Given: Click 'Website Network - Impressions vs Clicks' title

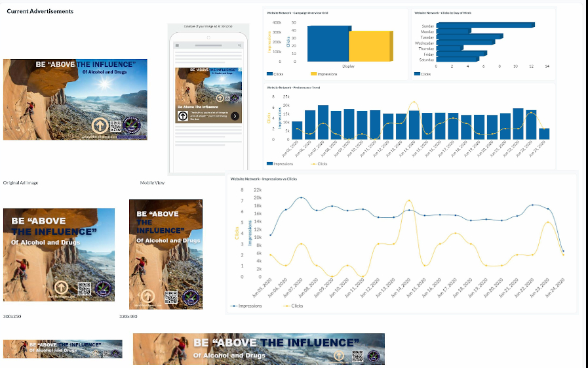Looking at the screenshot, I should pyautogui.click(x=264, y=179).
